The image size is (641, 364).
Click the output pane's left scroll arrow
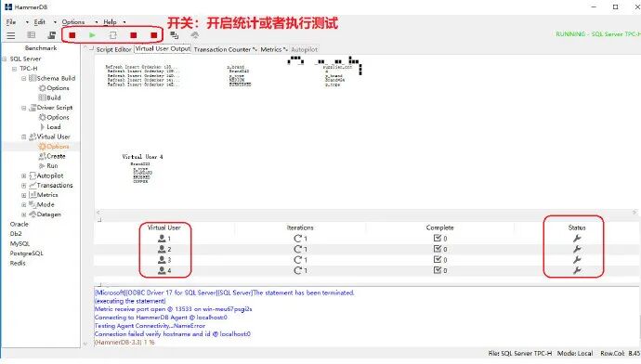pyautogui.click(x=98, y=213)
